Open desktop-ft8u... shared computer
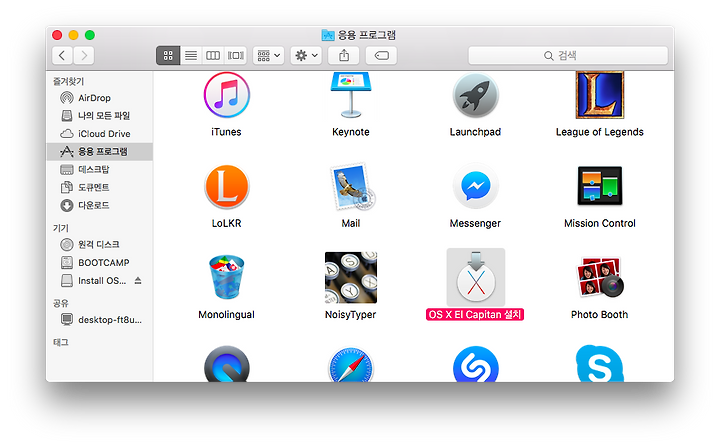Screen dimensions: 720x447 click(99, 320)
